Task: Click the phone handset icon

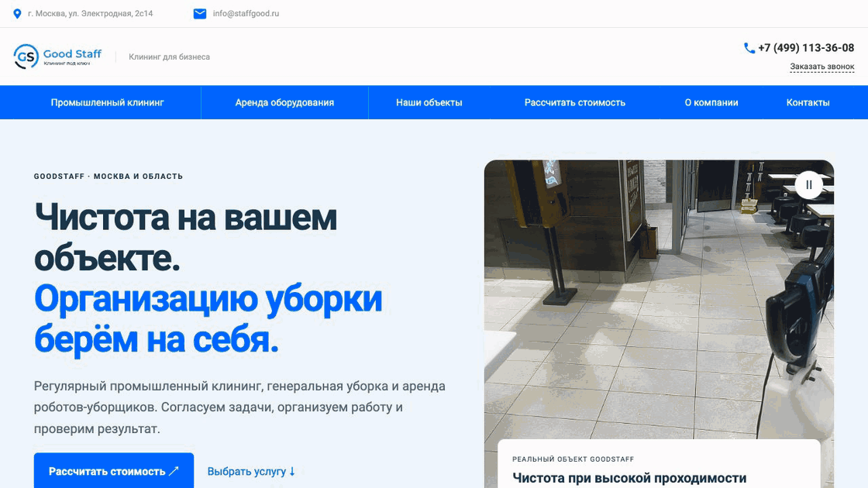Action: [749, 48]
